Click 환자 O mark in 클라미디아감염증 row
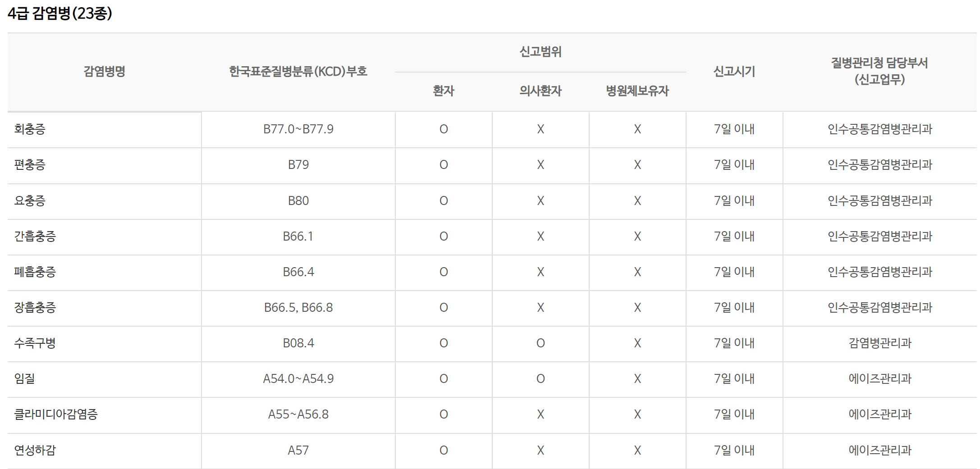Image resolution: width=980 pixels, height=469 pixels. (444, 414)
